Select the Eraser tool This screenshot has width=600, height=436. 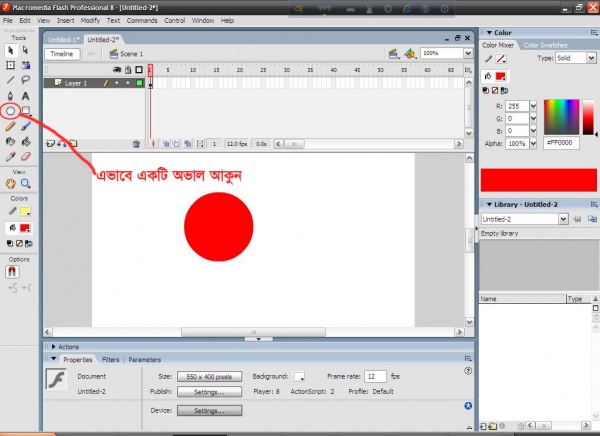pyautogui.click(x=26, y=157)
